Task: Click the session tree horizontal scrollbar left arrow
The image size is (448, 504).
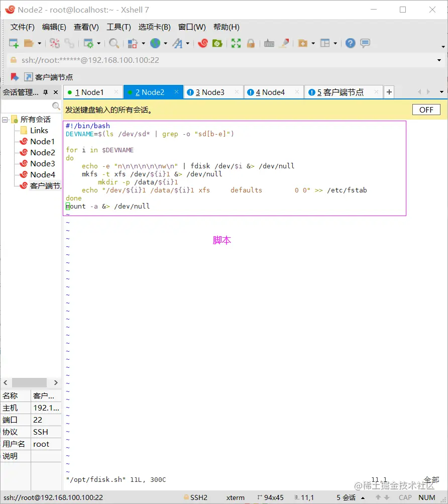Action: [x=6, y=382]
